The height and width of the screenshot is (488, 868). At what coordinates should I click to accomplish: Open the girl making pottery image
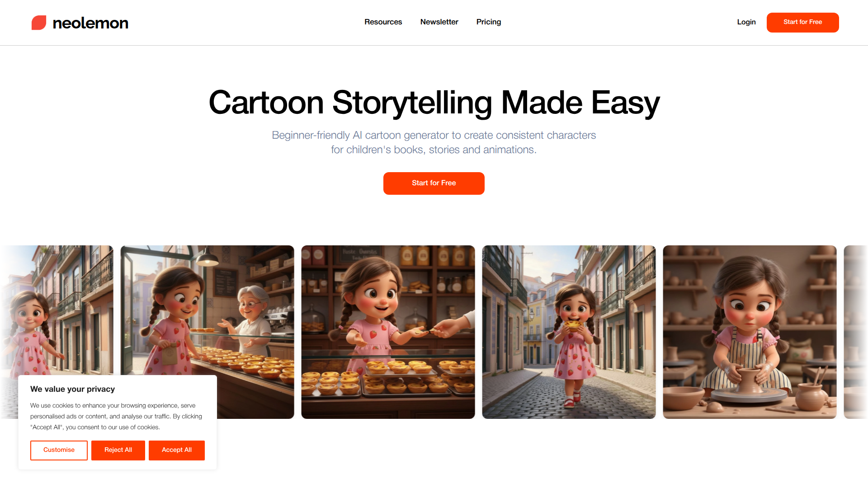pos(750,332)
